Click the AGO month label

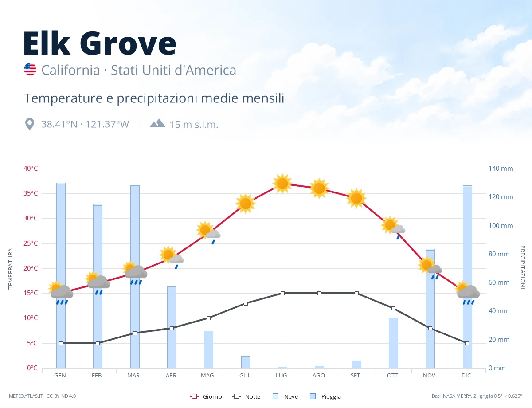[x=318, y=375]
